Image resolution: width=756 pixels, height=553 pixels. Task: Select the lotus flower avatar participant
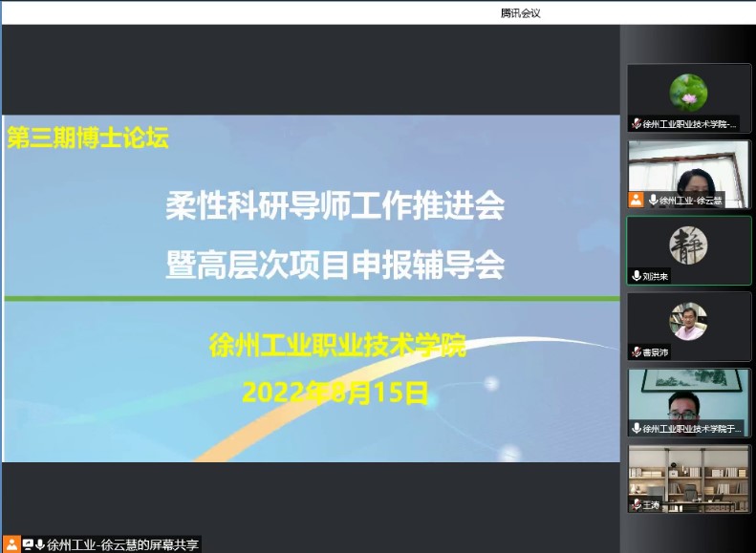click(x=688, y=93)
